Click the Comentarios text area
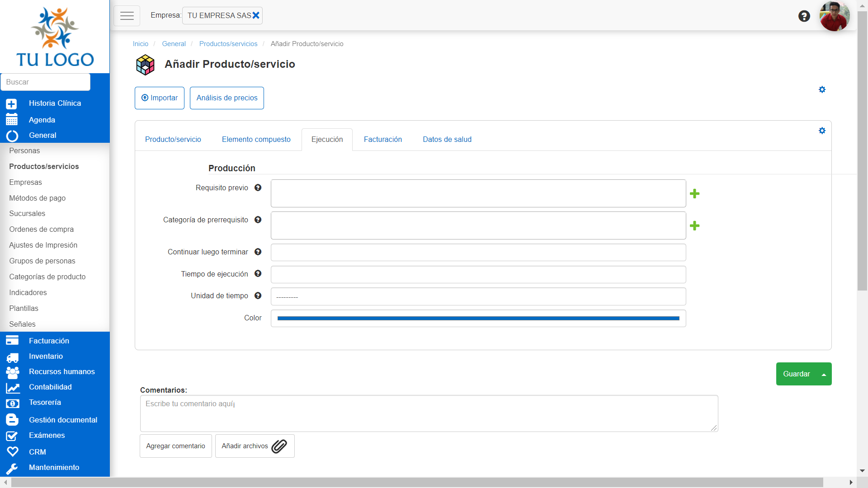This screenshot has height=488, width=868. pyautogui.click(x=429, y=413)
